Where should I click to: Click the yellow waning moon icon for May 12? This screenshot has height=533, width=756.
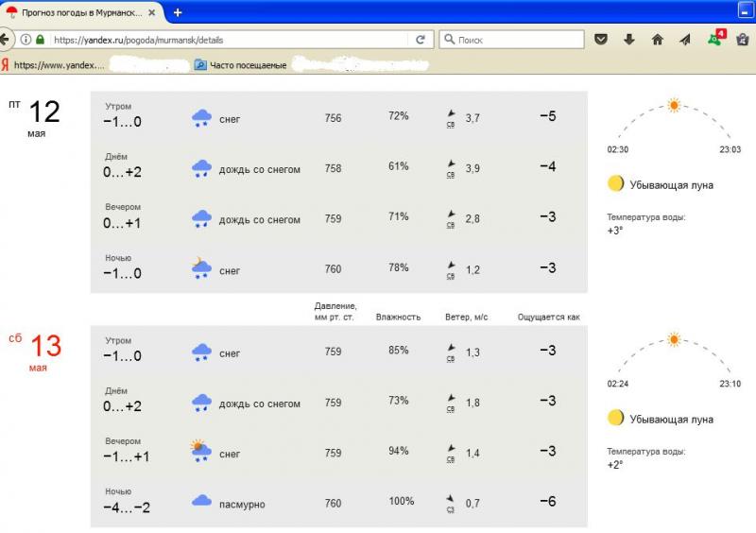click(x=616, y=183)
